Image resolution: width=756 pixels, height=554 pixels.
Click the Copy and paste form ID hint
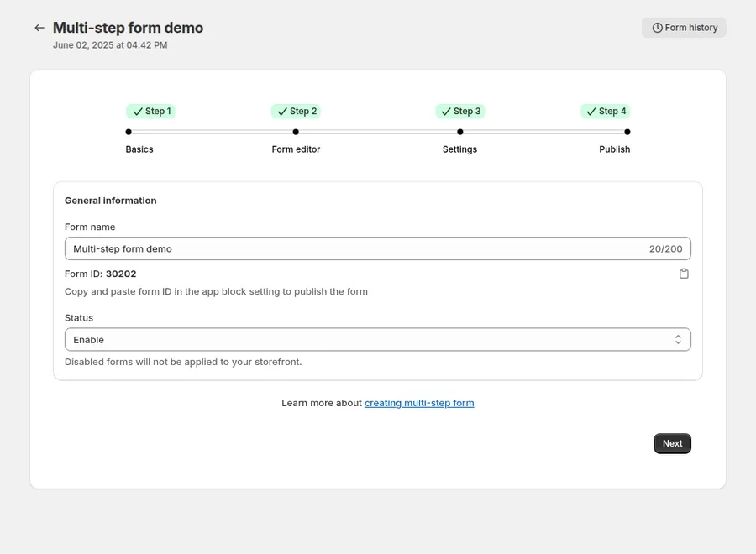(216, 291)
